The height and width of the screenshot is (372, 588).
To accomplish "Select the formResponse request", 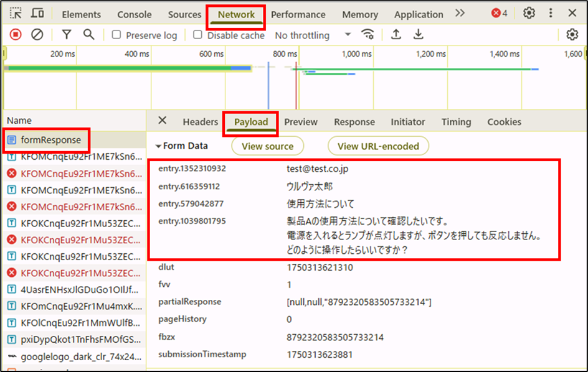I will coord(50,140).
